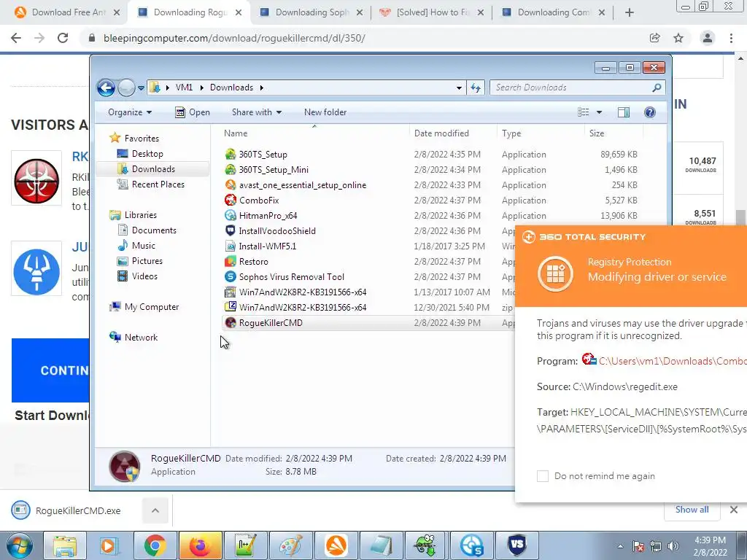Show hidden tray icons arrow
Screen dimensions: 747x560
pos(620,546)
